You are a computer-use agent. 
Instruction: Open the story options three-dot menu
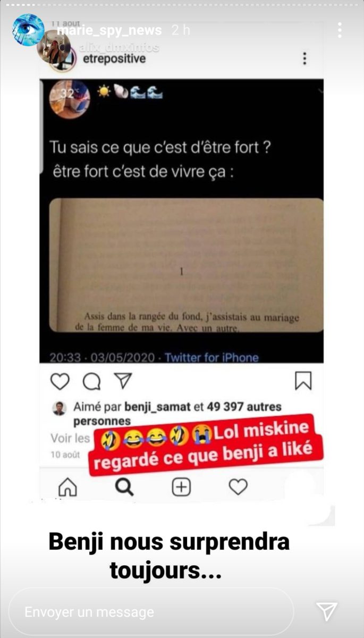point(340,30)
